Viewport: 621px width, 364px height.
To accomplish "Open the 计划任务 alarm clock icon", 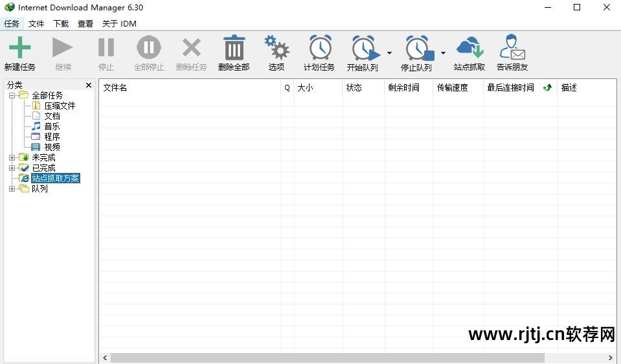I will [x=320, y=47].
